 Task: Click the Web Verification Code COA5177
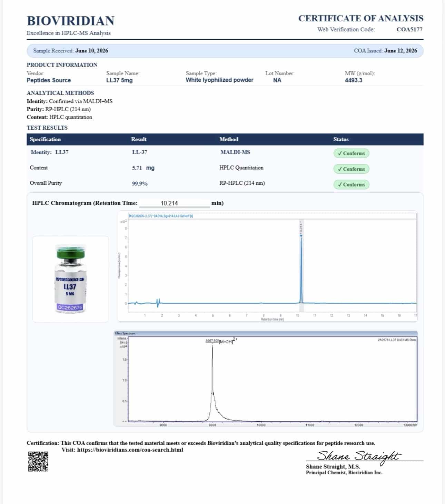409,29
